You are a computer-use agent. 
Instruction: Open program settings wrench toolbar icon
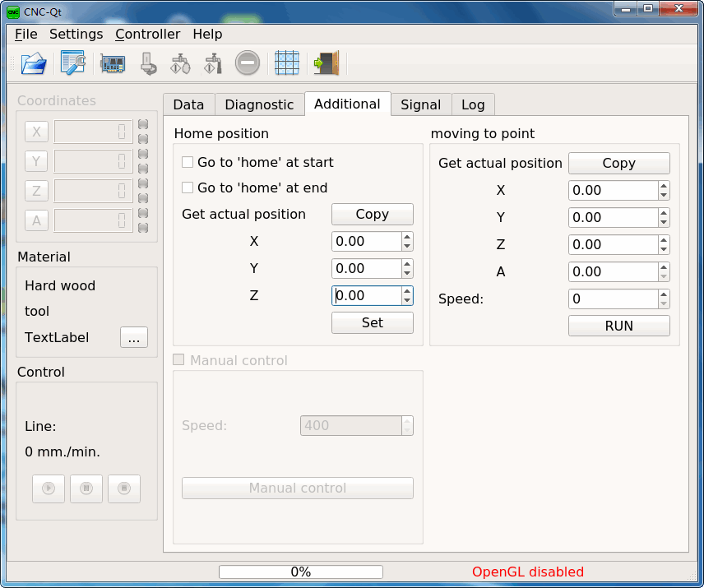tap(72, 63)
